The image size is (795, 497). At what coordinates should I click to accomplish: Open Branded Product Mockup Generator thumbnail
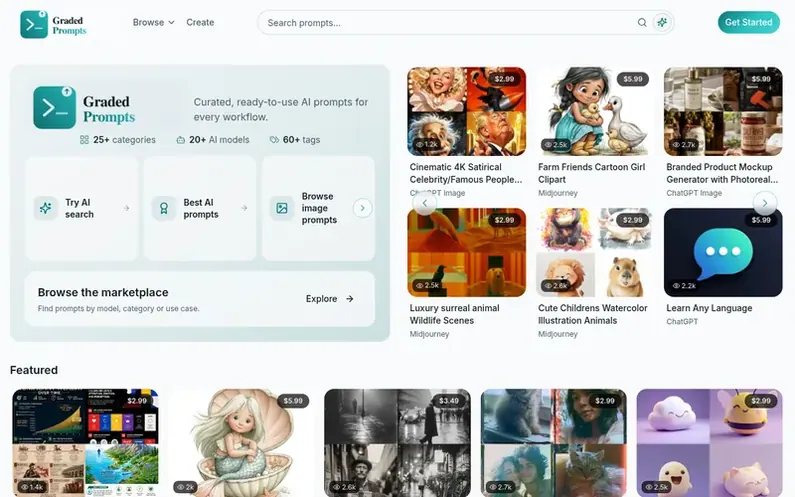723,112
